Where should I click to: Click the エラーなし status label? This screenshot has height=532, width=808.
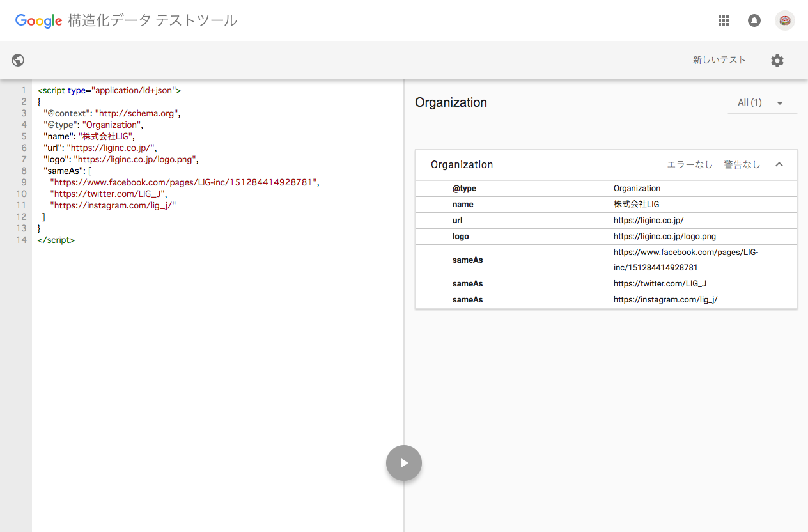point(690,165)
